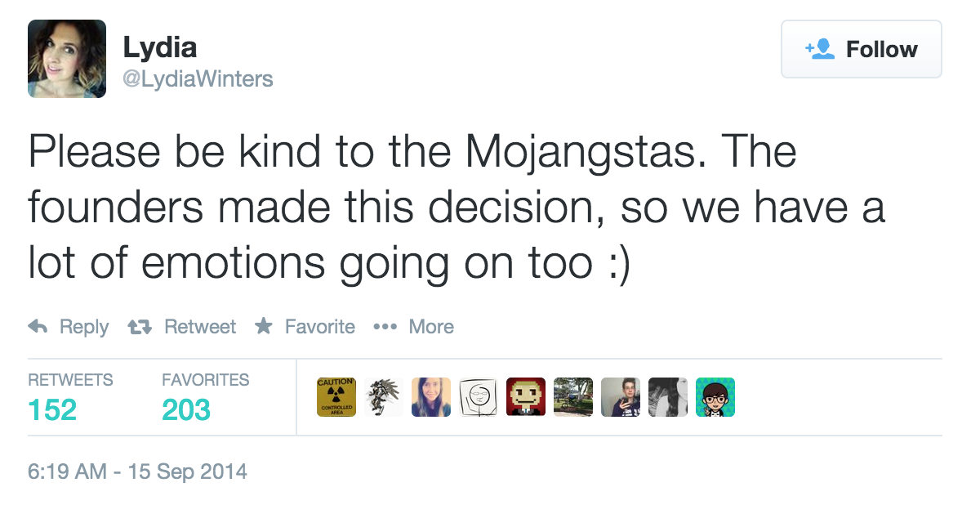The width and height of the screenshot is (980, 505).
Task: Open the @LydiaWinters handle link
Action: point(198,79)
